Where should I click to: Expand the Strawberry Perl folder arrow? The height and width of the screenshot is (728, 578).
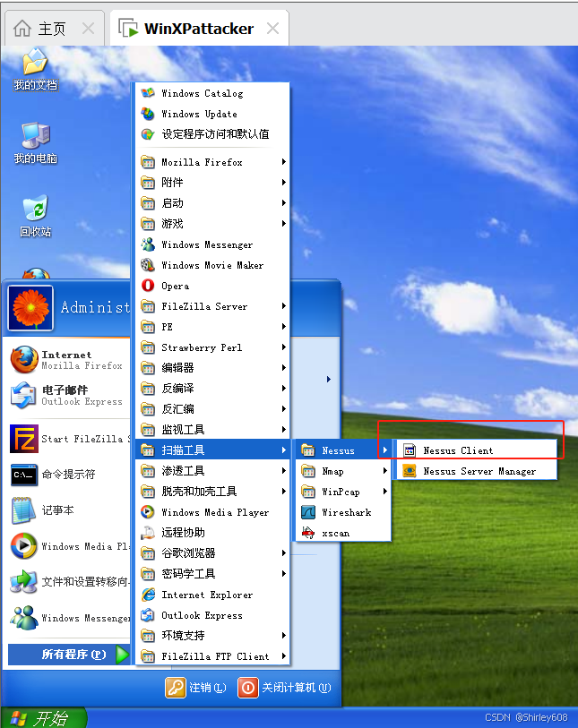tap(283, 347)
